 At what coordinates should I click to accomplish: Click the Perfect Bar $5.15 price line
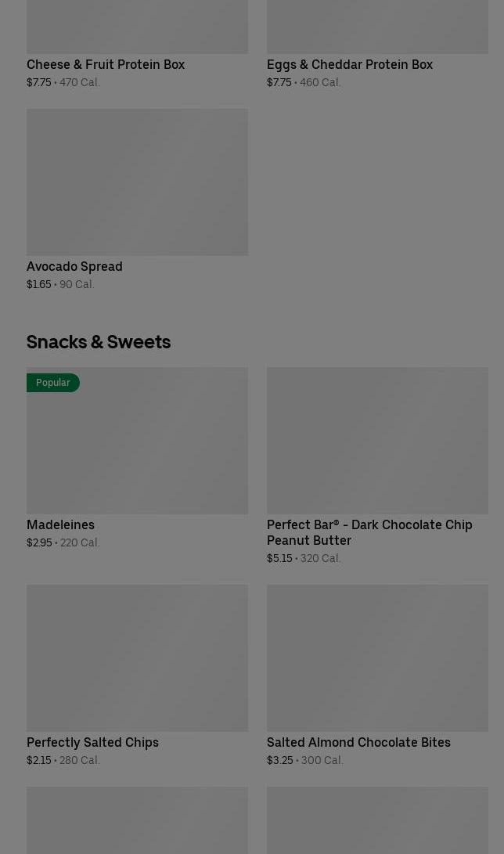[x=304, y=558]
